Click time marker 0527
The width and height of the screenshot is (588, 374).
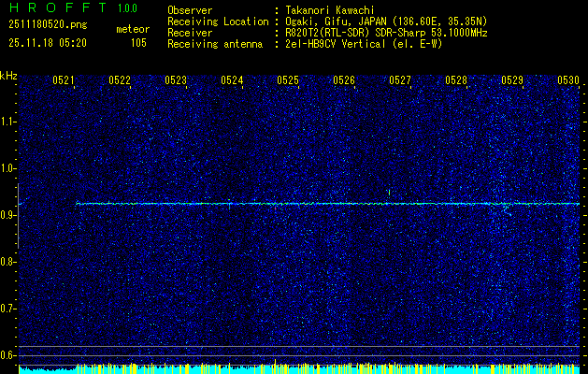click(400, 79)
